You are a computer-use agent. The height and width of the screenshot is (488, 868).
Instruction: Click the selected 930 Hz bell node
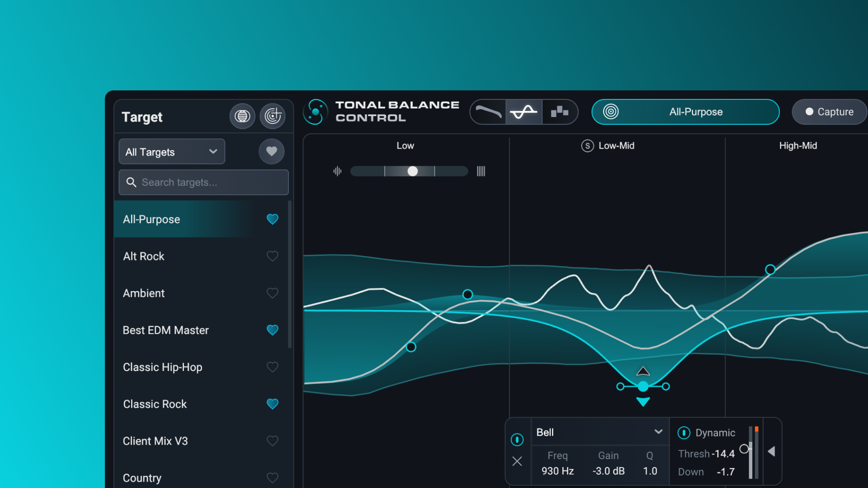tap(643, 386)
